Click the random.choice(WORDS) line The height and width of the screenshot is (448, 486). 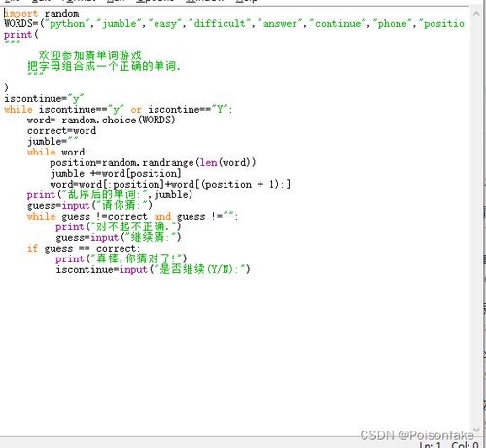click(101, 121)
